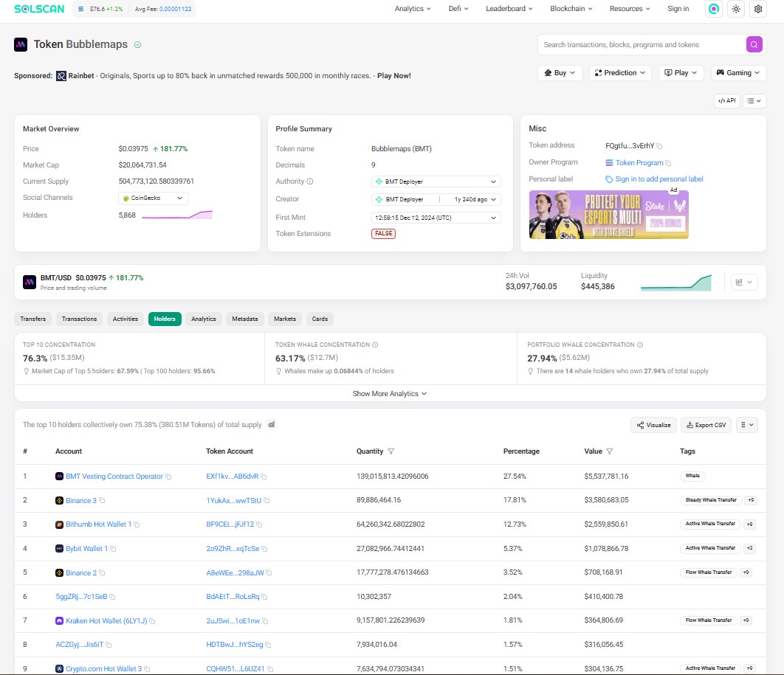Copy the token address FQgtfu...3vErhY
The width and height of the screenshot is (784, 675).
[x=659, y=146]
